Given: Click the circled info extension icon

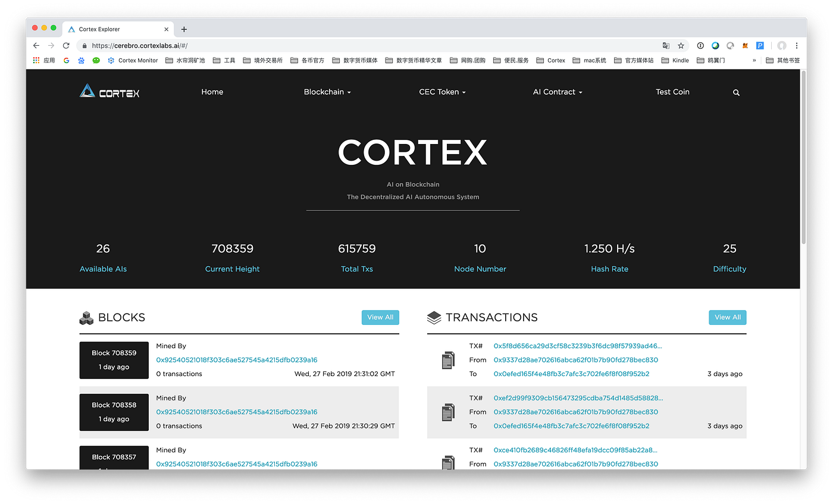Looking at the screenshot, I should pos(700,45).
